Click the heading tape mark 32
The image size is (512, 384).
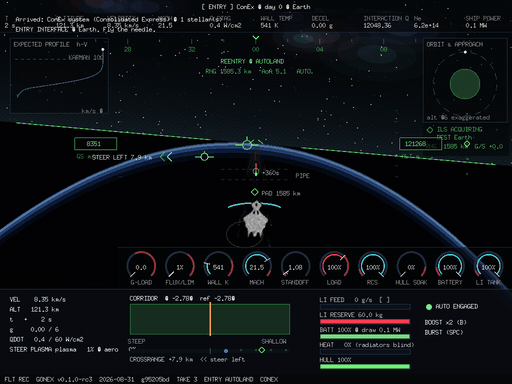point(191,49)
